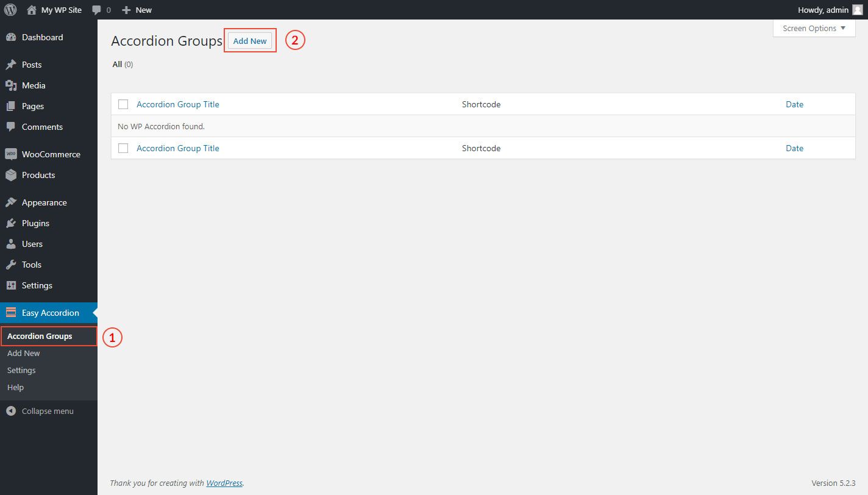
Task: Click the Accordion Groups page heading
Action: 167,41
